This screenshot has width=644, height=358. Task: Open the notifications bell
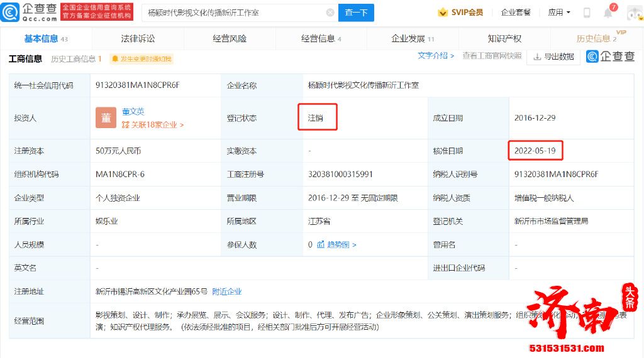608,13
